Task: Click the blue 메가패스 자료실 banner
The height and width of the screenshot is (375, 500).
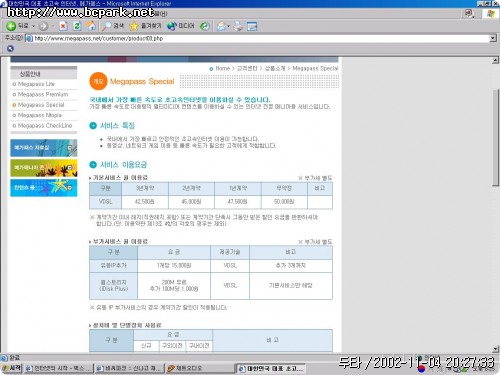Action: [x=44, y=148]
